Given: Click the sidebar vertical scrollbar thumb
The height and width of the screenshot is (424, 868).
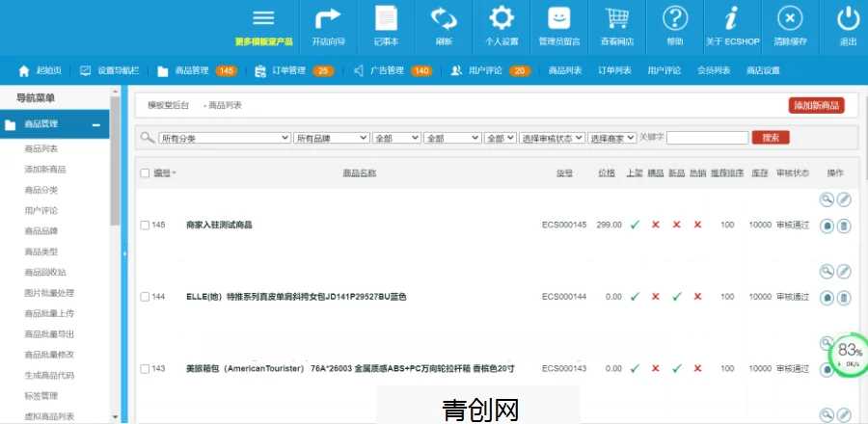Looking at the screenshot, I should (115, 160).
